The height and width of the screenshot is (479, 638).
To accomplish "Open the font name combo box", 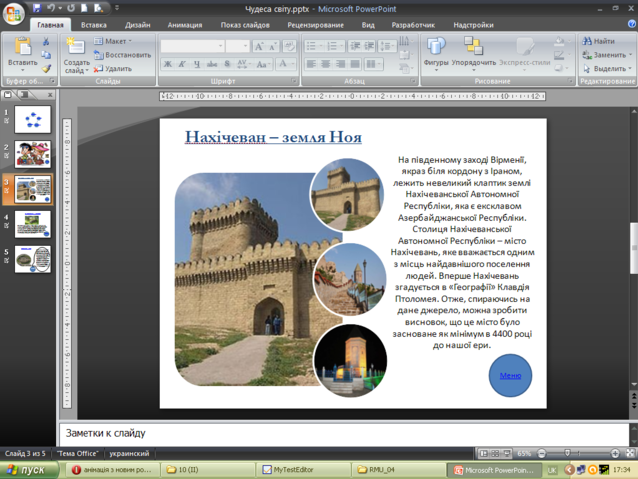I will pos(192,46).
